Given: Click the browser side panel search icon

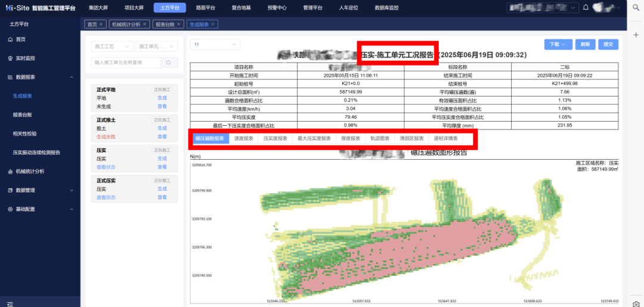Looking at the screenshot, I should 636,8.
